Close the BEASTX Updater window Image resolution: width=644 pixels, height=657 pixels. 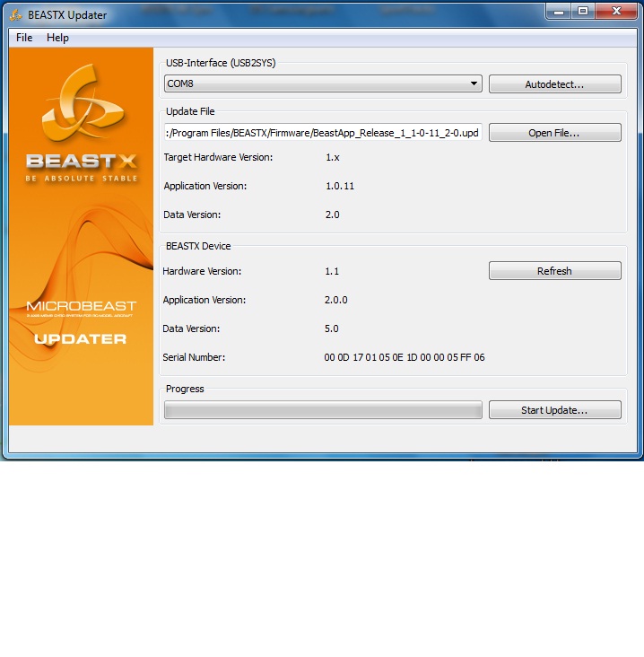click(x=616, y=11)
